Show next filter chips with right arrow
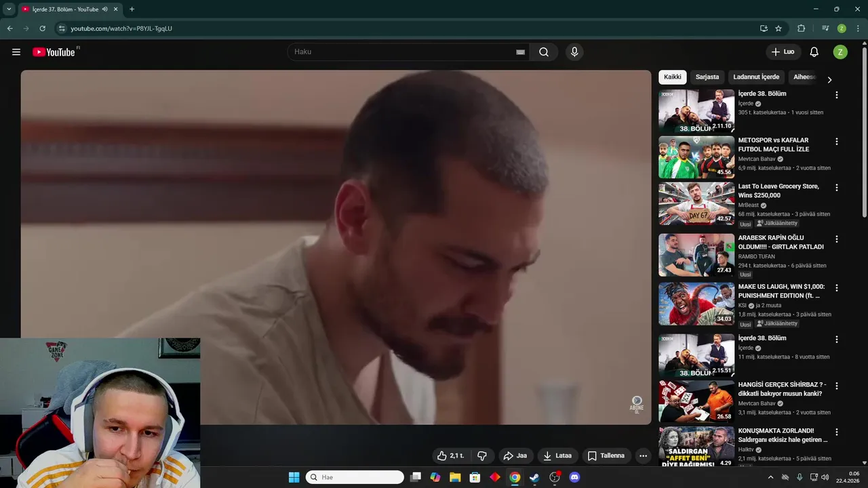 pyautogui.click(x=829, y=79)
